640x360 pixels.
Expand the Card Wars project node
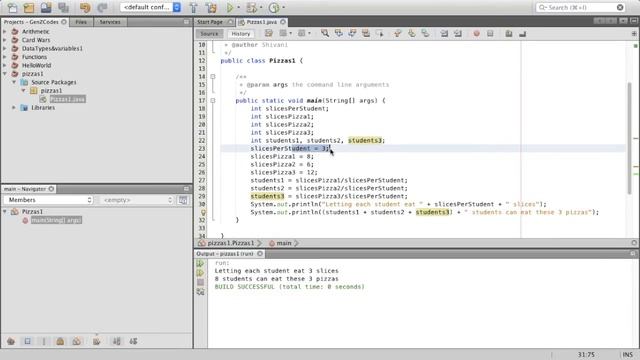pyautogui.click(x=5, y=40)
